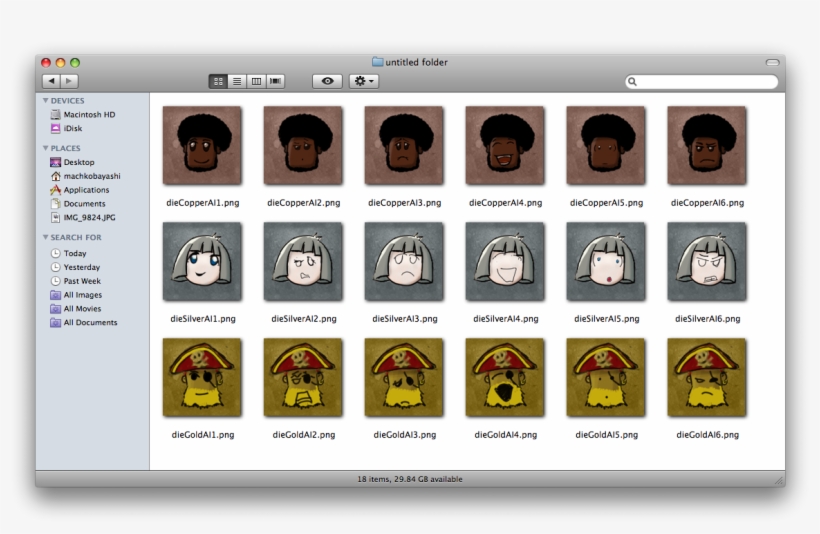Select dieGoldAI1.png pirate thumbnail
The width and height of the screenshot is (820, 534).
point(202,378)
